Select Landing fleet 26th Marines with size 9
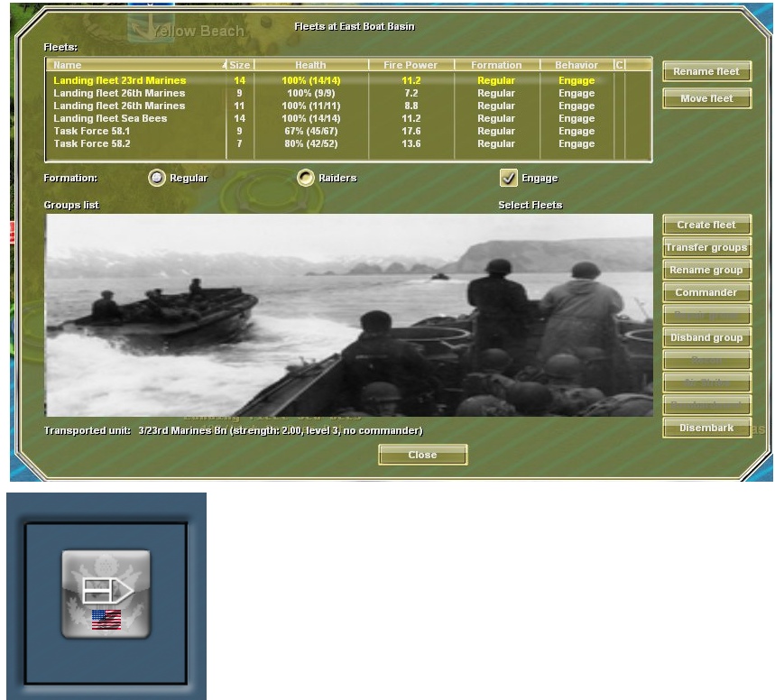Screen dimensions: 775x700 [348, 94]
